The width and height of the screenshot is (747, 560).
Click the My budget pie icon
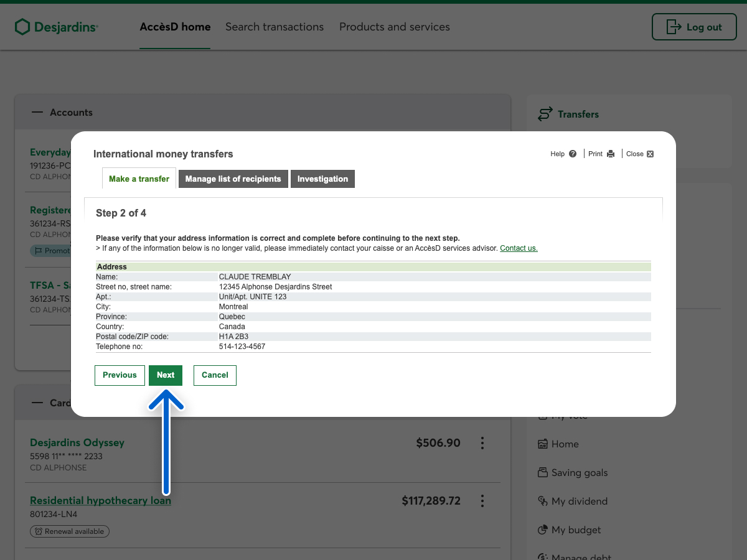tap(543, 530)
